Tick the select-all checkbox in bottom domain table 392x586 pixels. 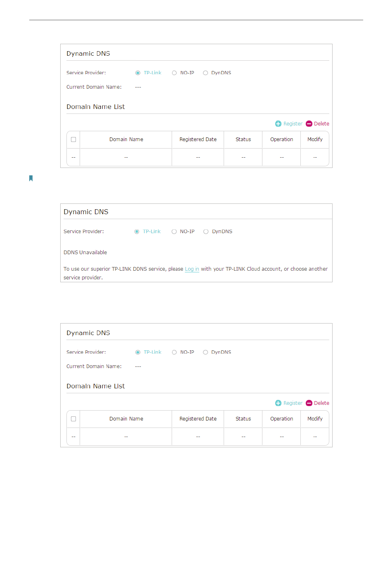(73, 419)
